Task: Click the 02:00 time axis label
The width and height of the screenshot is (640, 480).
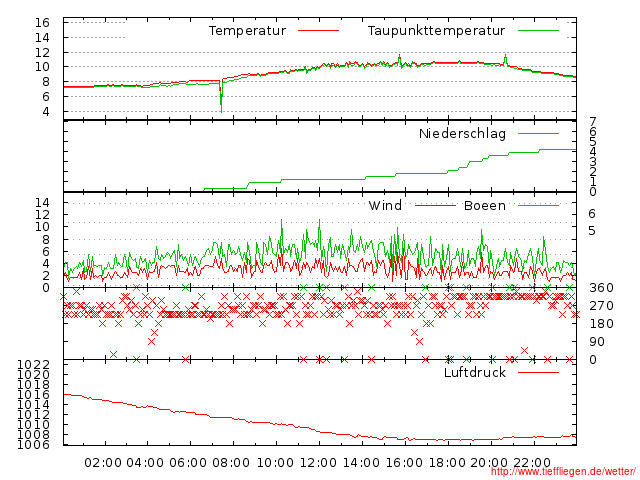Action: point(103,463)
